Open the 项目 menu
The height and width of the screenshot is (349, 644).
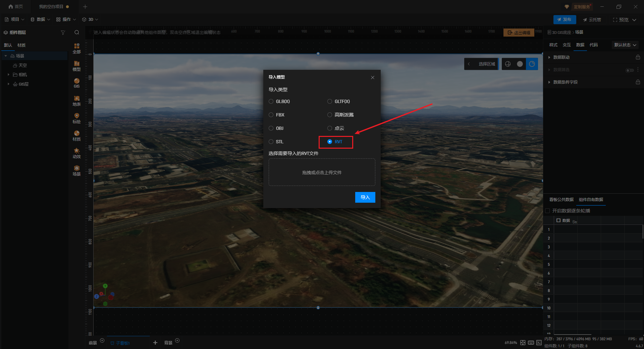click(x=14, y=19)
